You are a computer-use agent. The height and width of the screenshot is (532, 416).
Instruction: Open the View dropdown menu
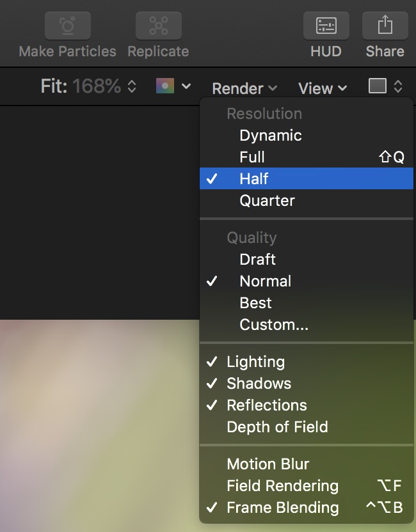(323, 88)
